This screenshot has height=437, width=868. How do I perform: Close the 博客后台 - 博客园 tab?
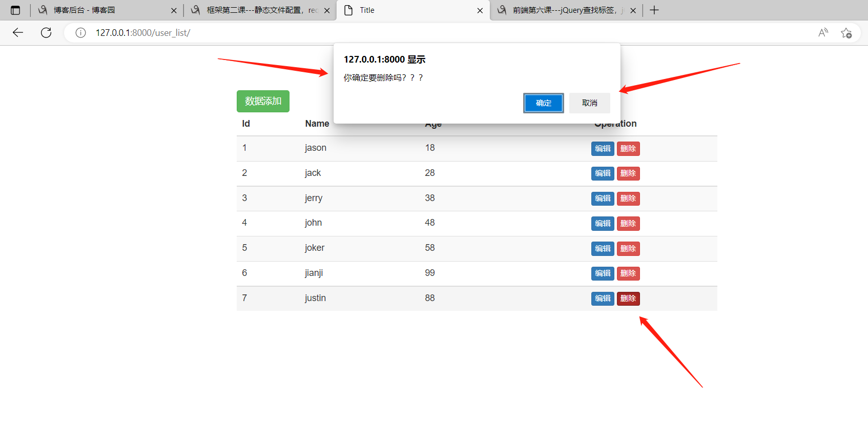(x=174, y=10)
